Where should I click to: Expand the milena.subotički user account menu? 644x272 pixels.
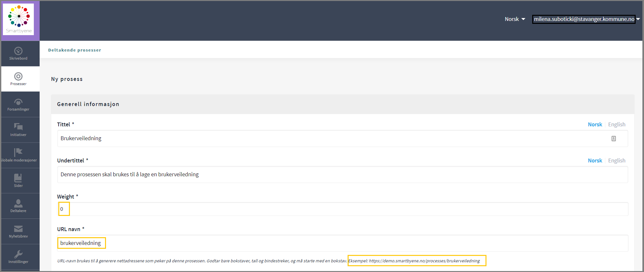(x=586, y=19)
